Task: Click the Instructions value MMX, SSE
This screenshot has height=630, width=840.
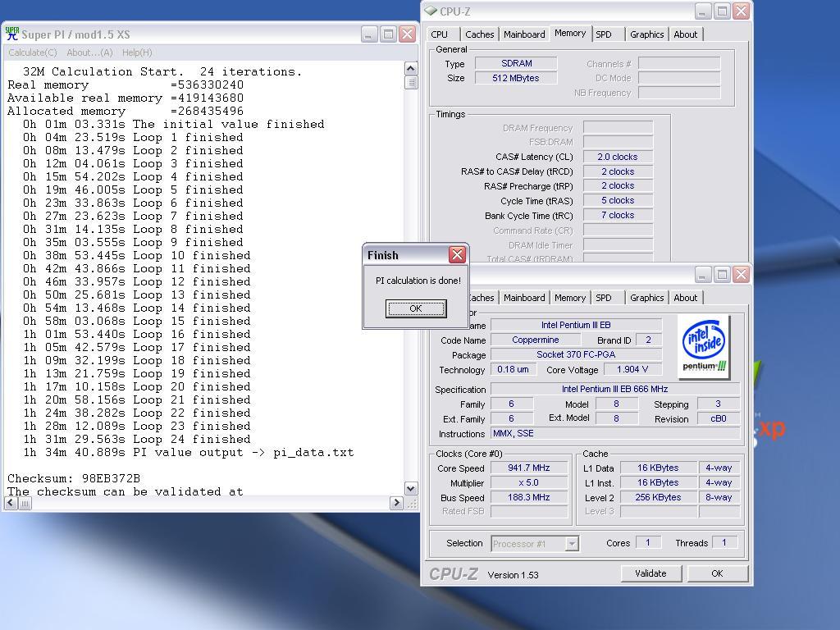Action: click(614, 433)
